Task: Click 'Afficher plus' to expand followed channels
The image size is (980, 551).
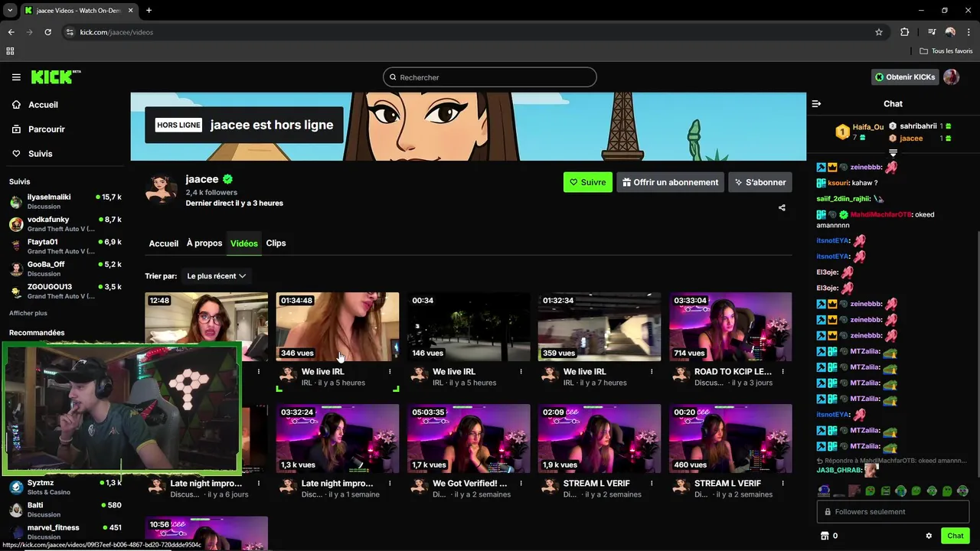Action: pos(28,313)
